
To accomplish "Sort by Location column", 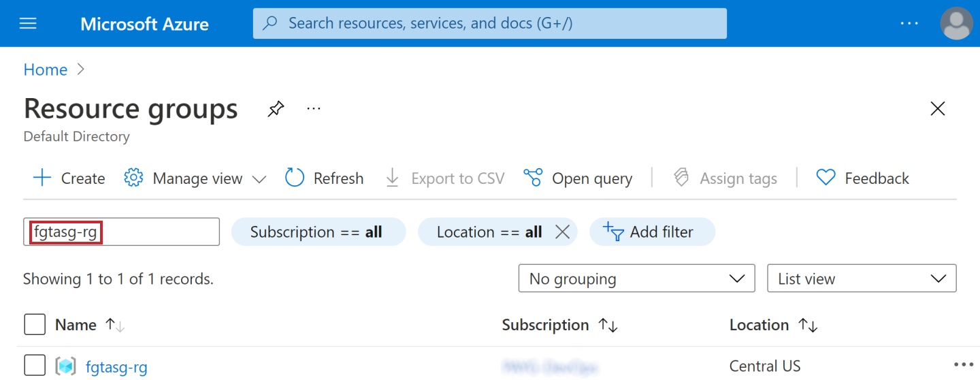I will [759, 325].
